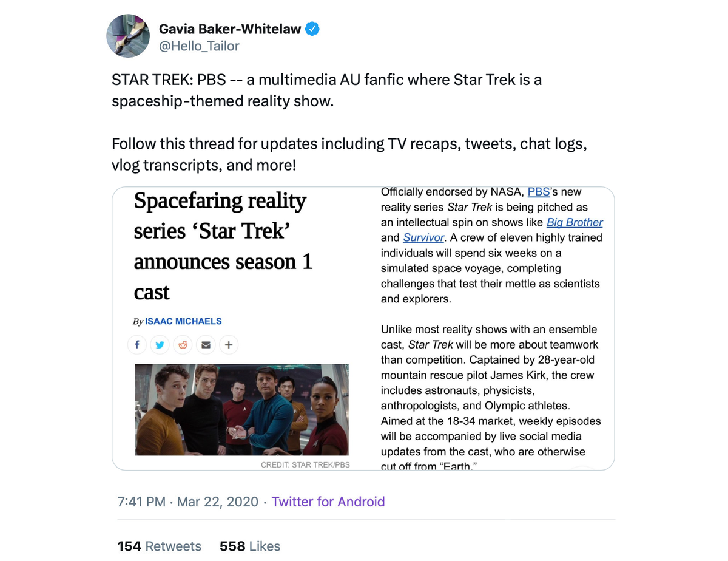Viewport: 728px width, 561px height.
Task: Click the Mar 22, 2020 timestamp
Action: (217, 501)
